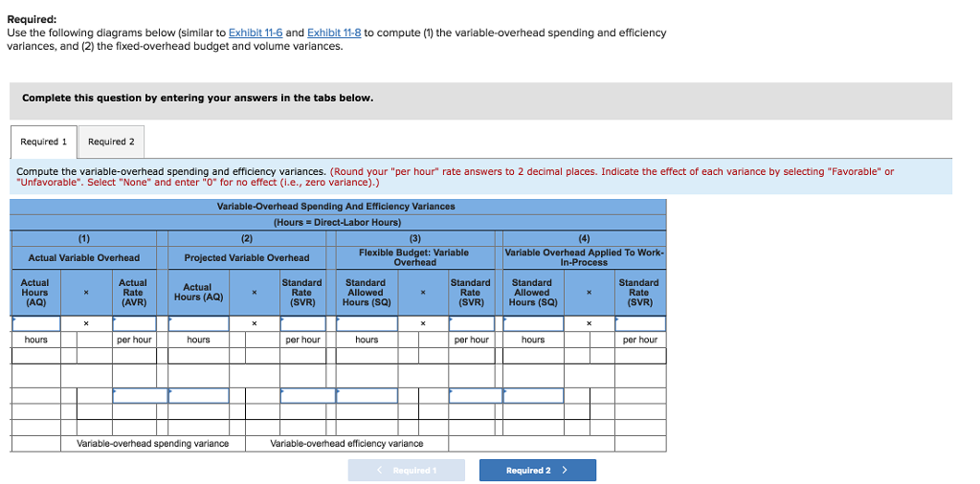Click 'Variable Overhead Applied To Work-In-Process' header
This screenshot has height=484, width=980.
pos(585,257)
